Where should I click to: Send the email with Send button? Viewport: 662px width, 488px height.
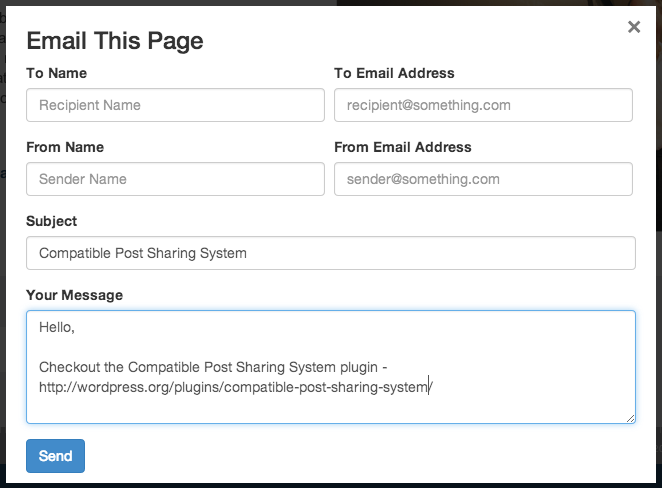[55, 456]
